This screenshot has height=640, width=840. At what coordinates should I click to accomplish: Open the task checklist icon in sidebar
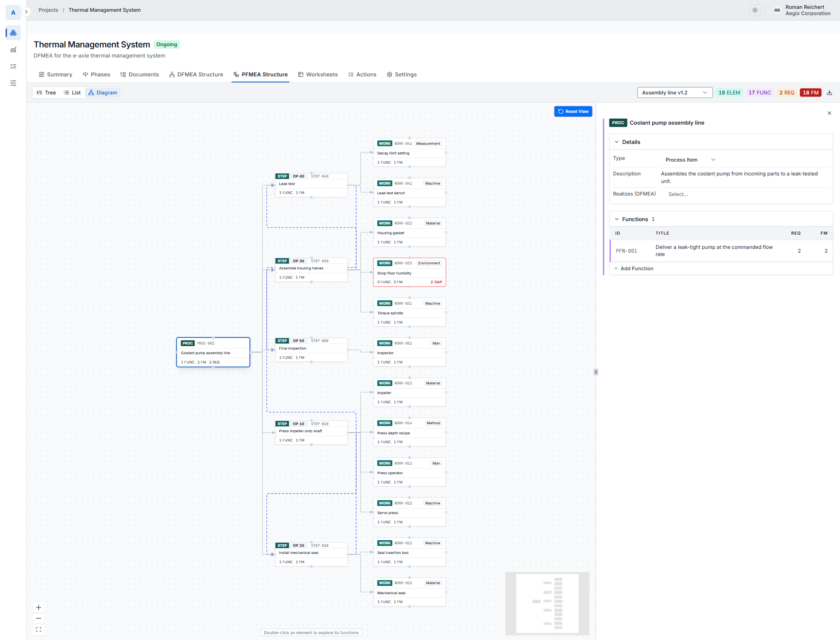[x=13, y=66]
